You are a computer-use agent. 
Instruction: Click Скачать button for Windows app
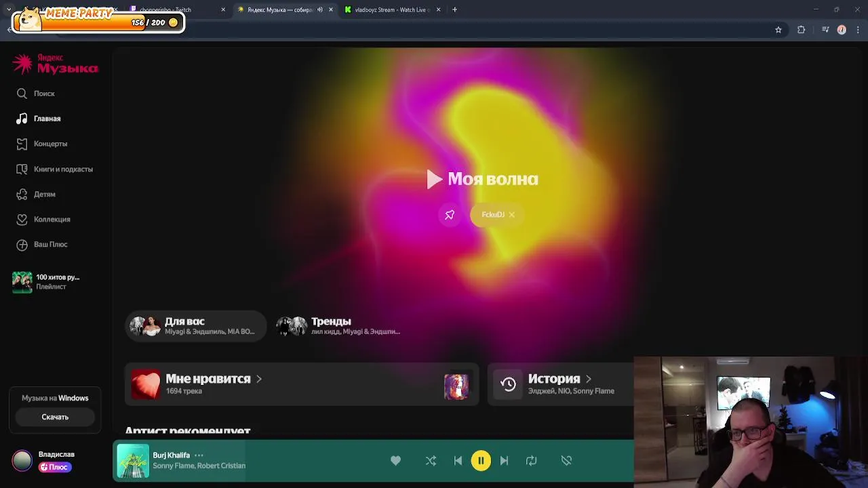pos(55,417)
